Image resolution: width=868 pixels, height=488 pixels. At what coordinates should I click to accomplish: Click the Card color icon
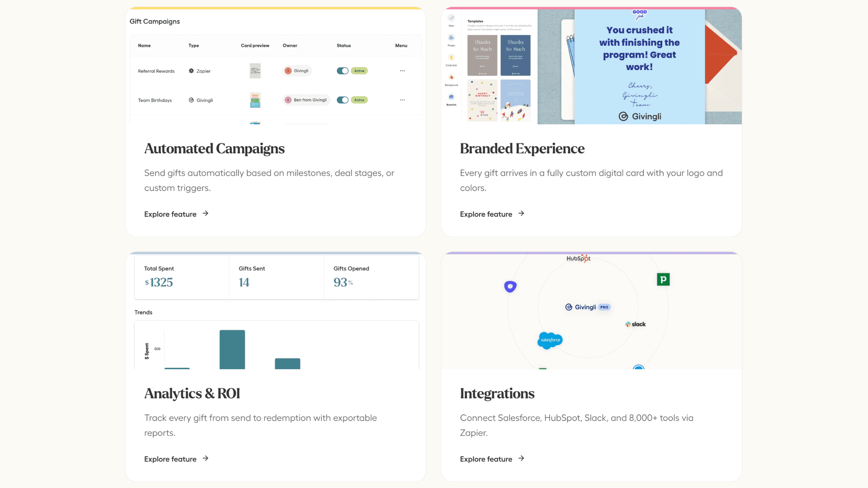(451, 57)
